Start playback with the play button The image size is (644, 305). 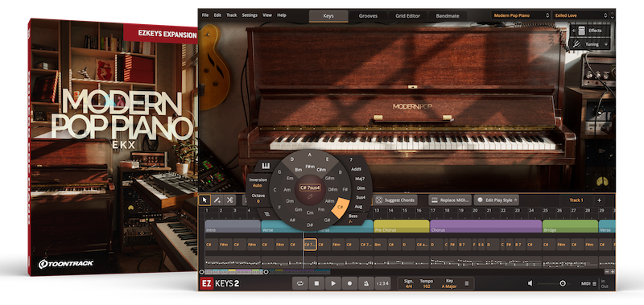coord(333,283)
